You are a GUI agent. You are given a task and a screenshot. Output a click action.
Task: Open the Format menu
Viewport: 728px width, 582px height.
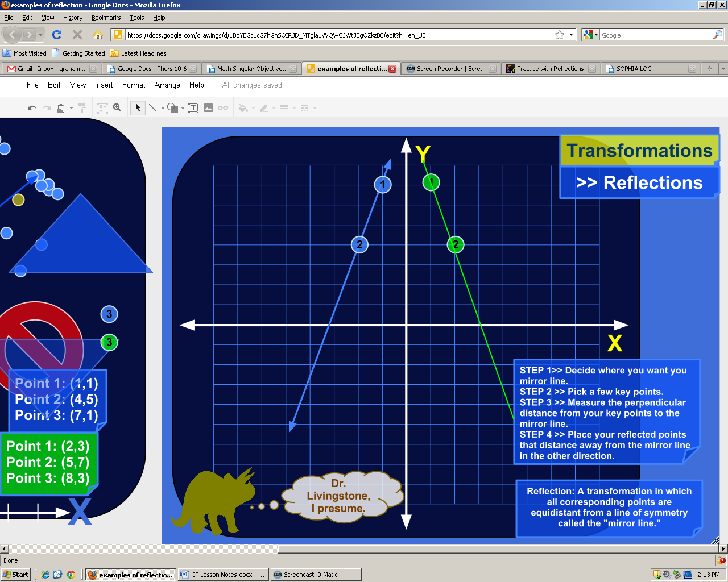(134, 85)
